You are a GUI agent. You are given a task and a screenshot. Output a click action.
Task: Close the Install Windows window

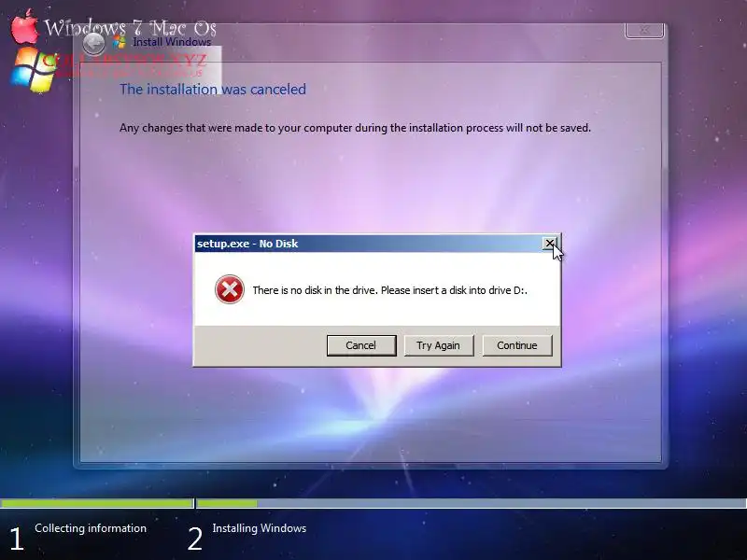pyautogui.click(x=644, y=30)
